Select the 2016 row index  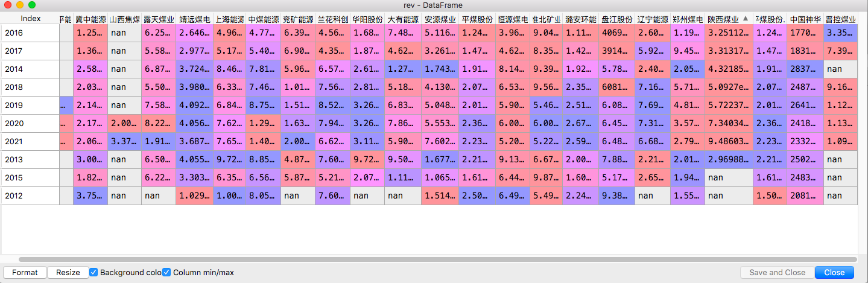pos(30,33)
